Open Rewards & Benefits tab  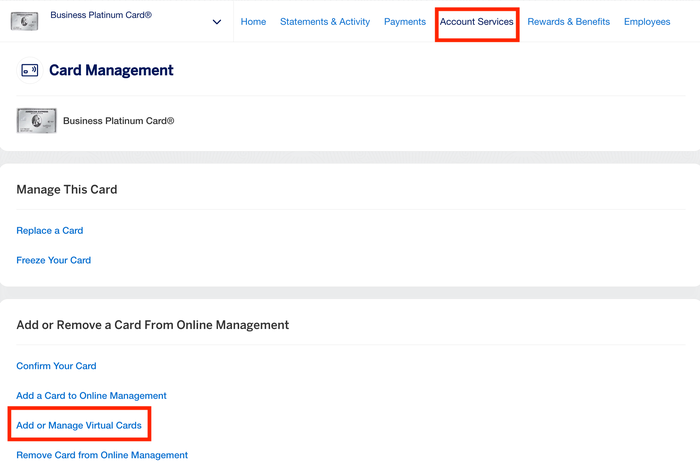point(568,21)
